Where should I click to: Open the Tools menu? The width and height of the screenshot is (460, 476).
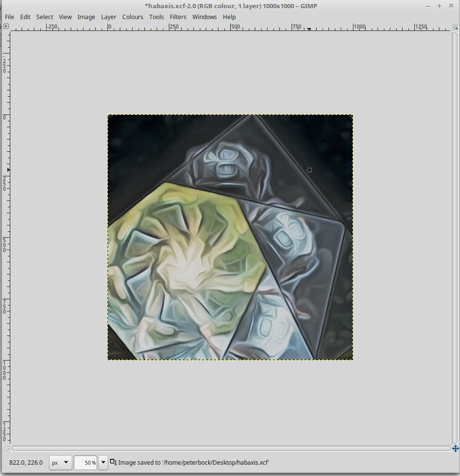pos(156,17)
